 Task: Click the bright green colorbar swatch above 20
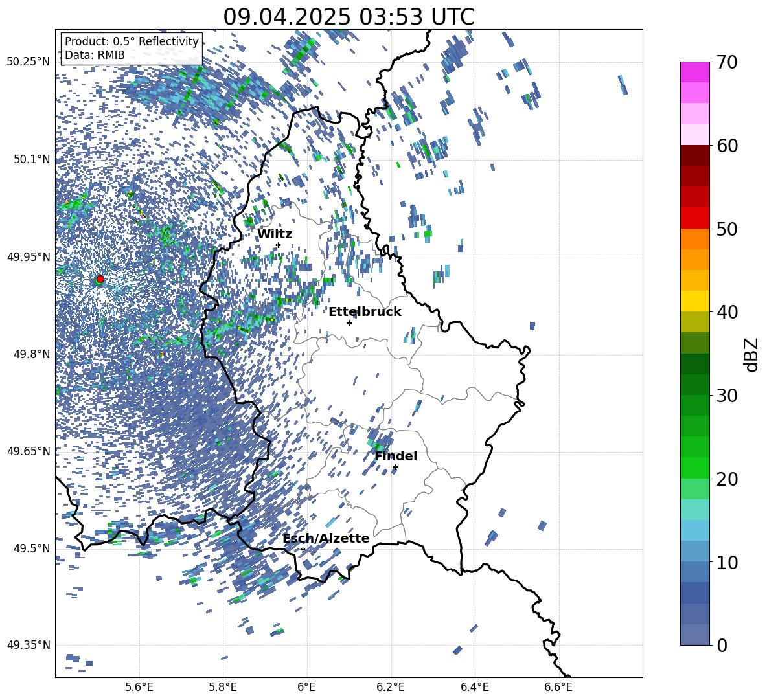click(695, 468)
